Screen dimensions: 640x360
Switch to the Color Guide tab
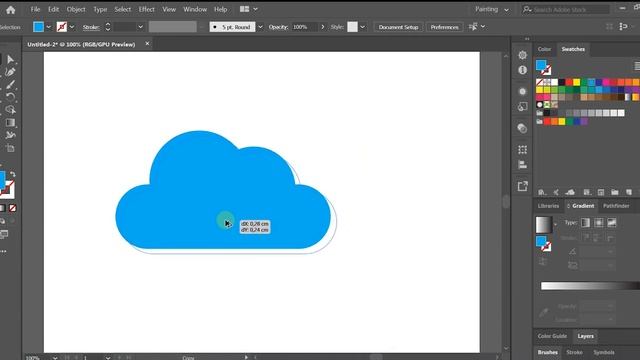(552, 336)
